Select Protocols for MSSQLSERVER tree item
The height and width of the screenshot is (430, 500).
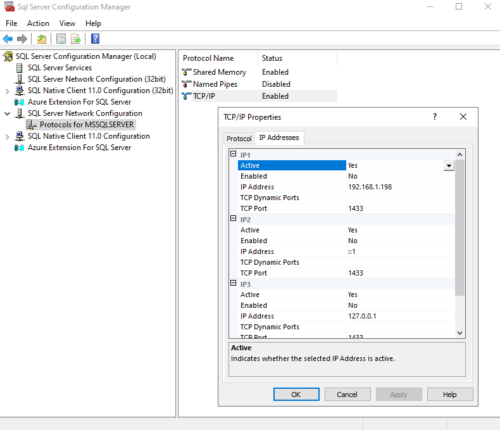87,125
